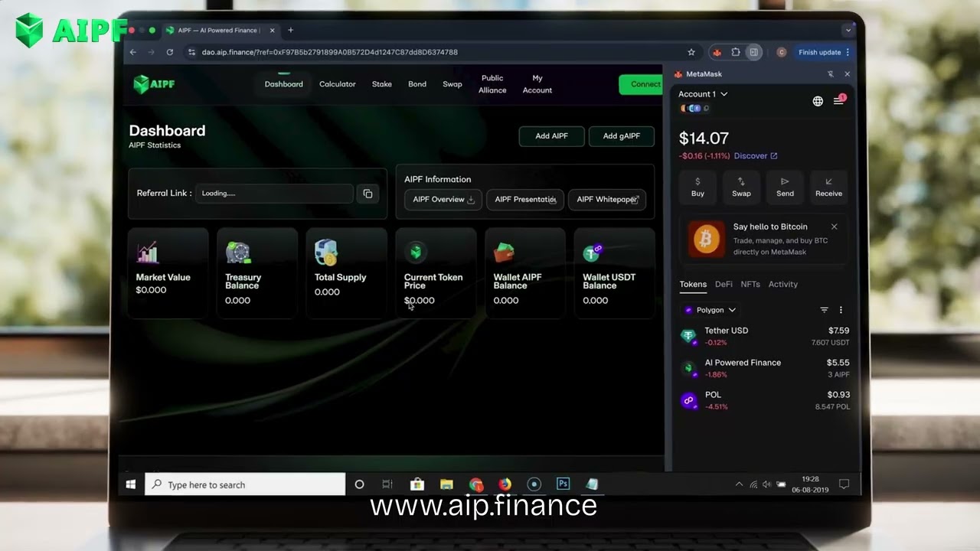980x551 pixels.
Task: Bookmark this page with the star icon
Action: pos(691,52)
